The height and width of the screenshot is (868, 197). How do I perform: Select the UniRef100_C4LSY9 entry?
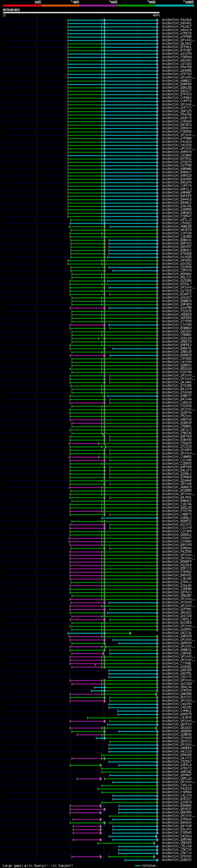[177, 796]
